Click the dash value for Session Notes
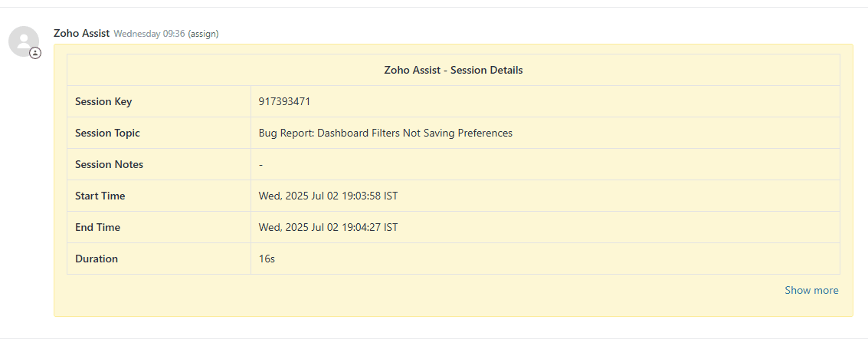The height and width of the screenshot is (346, 868). tap(261, 164)
